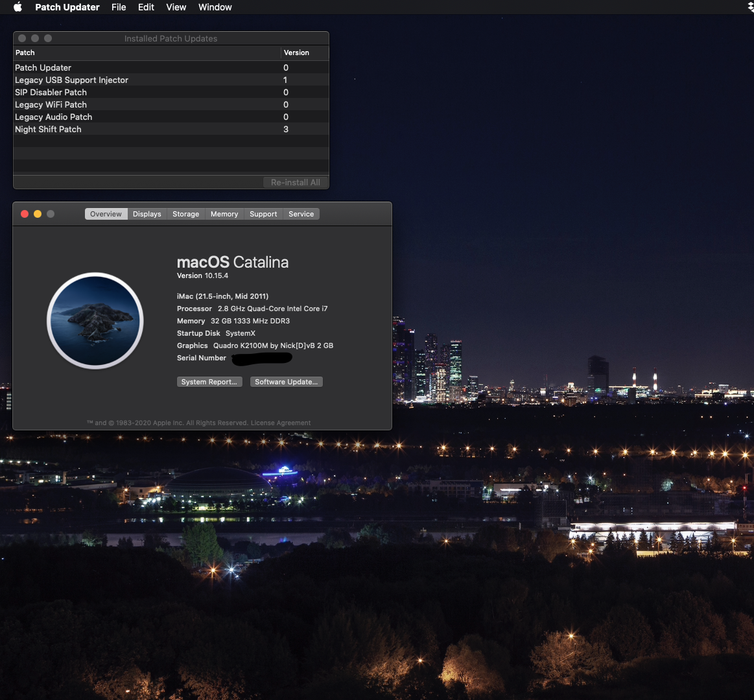Viewport: 754px width, 700px height.
Task: Click the Startup Disk SystemX value
Action: pos(241,333)
